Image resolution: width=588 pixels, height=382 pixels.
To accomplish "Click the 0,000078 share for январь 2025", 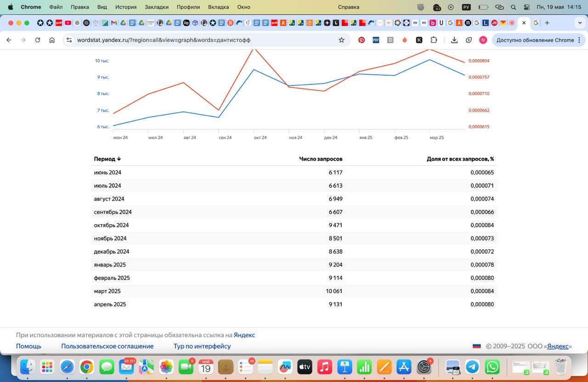I will coord(482,265).
